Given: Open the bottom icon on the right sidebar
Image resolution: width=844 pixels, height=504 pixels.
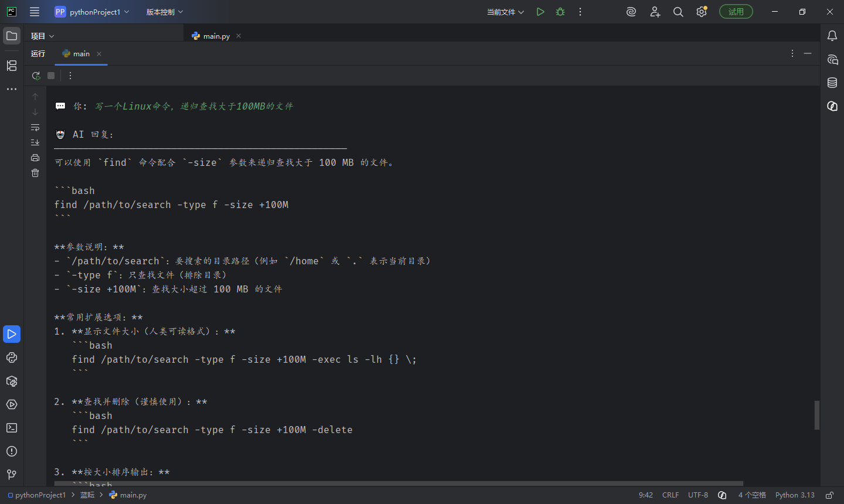Looking at the screenshot, I should click(832, 106).
